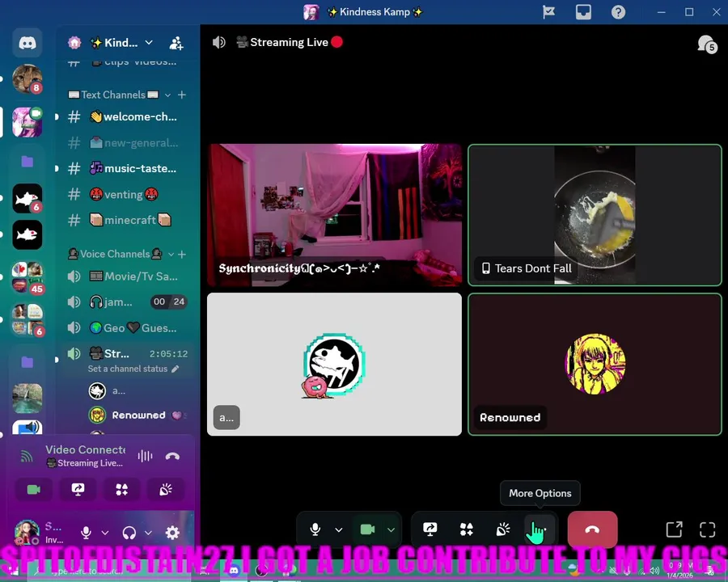Focus the Renowned avatar tile
This screenshot has width=728, height=582.
[x=595, y=365]
